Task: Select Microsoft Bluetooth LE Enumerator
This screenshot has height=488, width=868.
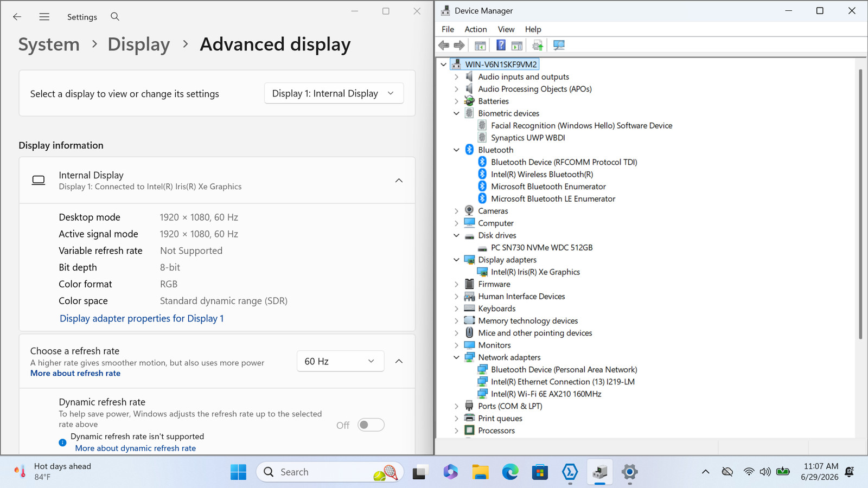Action: tap(553, 199)
